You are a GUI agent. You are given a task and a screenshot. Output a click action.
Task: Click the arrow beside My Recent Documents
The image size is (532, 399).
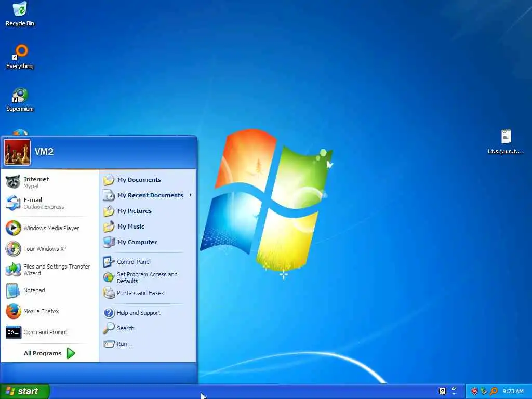pyautogui.click(x=191, y=195)
